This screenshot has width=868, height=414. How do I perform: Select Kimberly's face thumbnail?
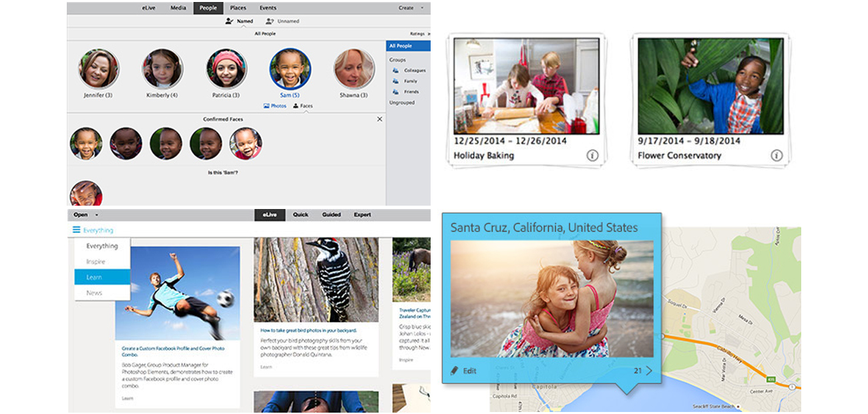point(162,69)
